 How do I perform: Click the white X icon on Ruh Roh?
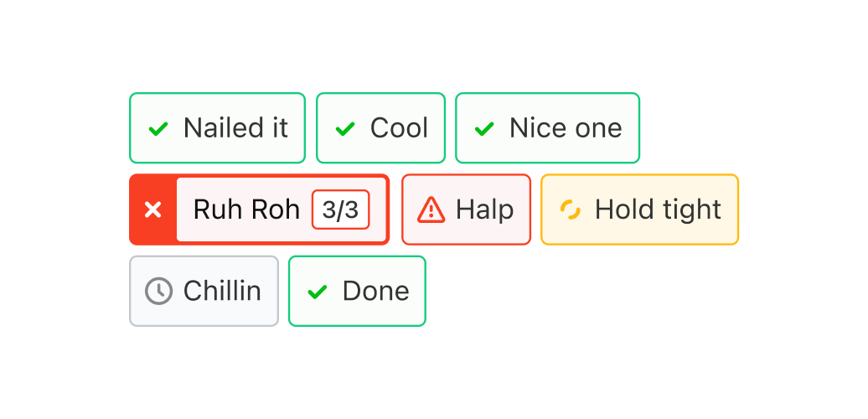coord(152,210)
